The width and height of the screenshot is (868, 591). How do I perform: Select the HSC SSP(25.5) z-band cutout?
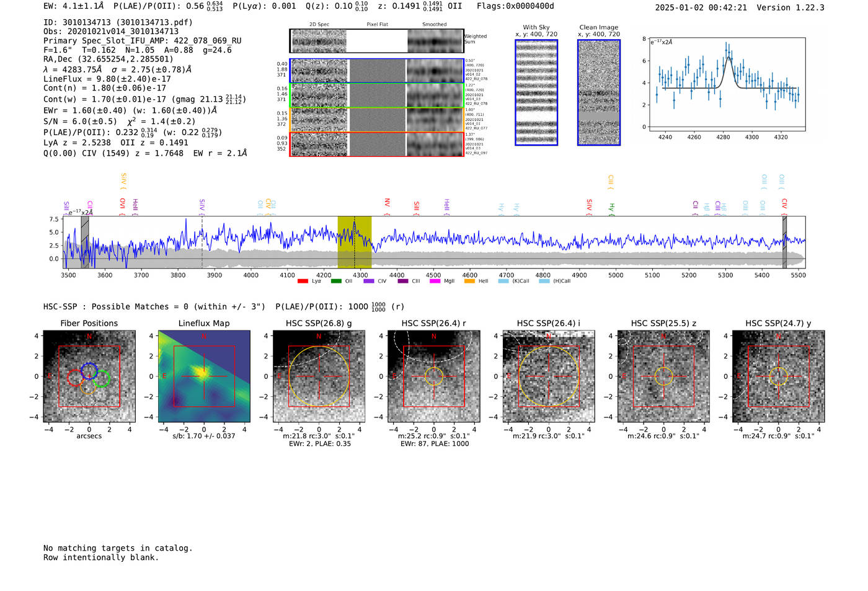pos(663,376)
